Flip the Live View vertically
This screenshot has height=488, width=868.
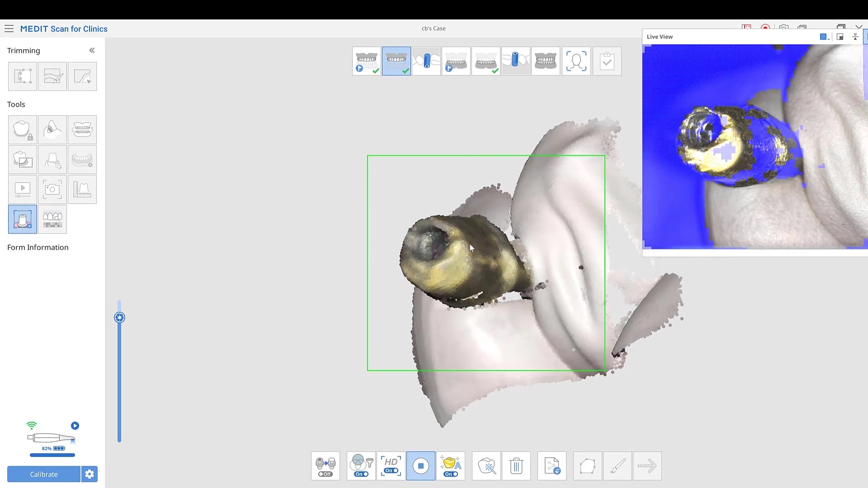tap(855, 37)
